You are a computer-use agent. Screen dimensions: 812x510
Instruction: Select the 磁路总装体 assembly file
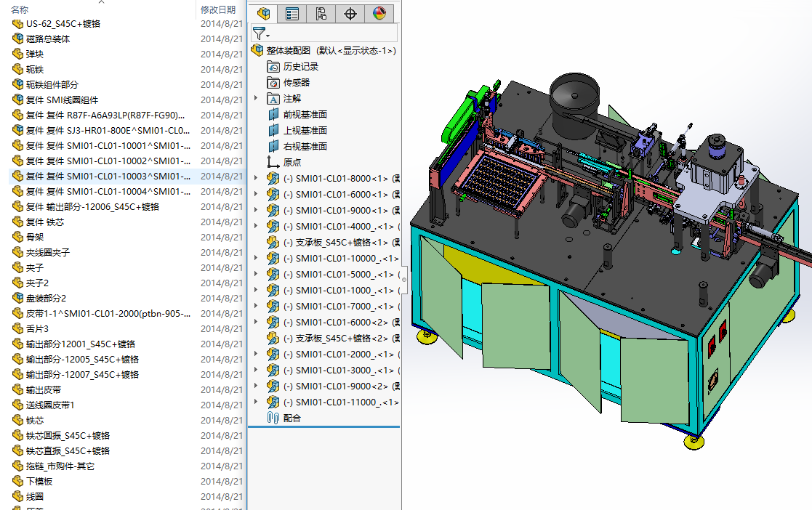pyautogui.click(x=48, y=39)
